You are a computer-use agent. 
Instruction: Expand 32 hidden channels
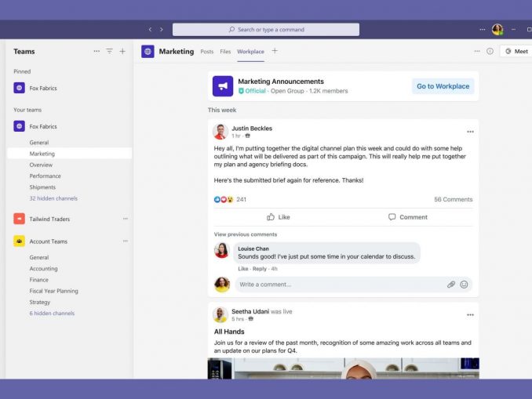coord(53,198)
